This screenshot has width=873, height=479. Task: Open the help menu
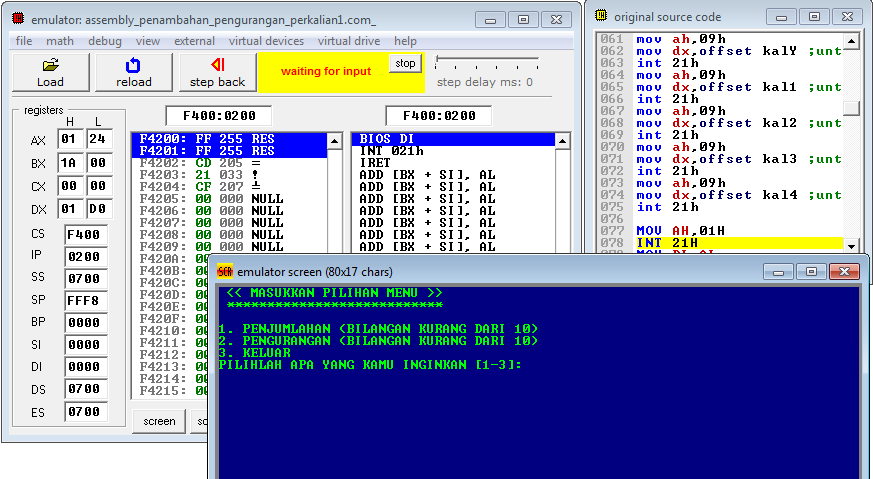coord(405,41)
